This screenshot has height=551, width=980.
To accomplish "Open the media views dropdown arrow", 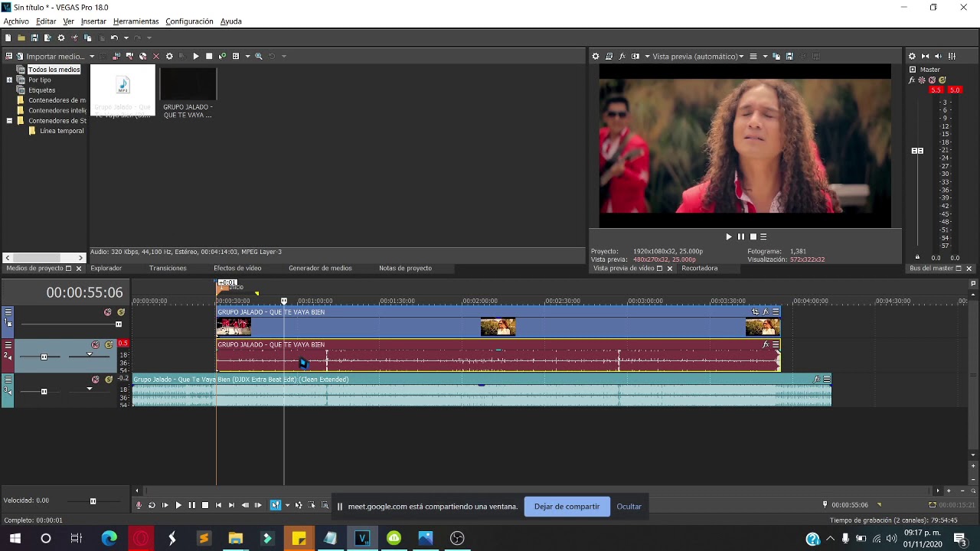I will point(247,56).
